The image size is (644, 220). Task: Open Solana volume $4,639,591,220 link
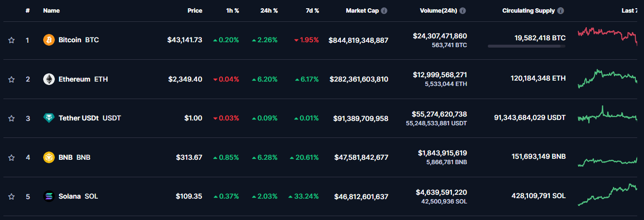coord(441,192)
